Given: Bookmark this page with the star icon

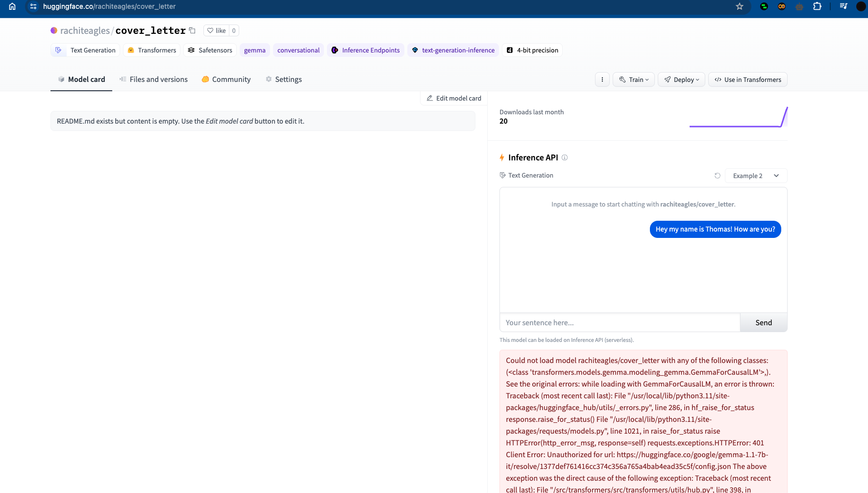Looking at the screenshot, I should (740, 6).
